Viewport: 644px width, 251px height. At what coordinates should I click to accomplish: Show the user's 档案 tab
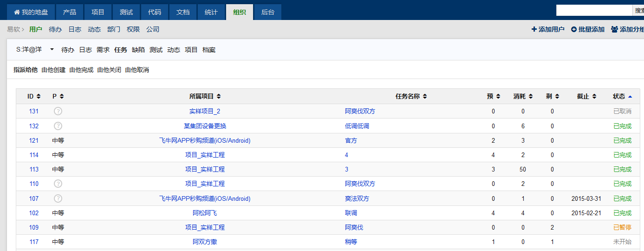tap(209, 50)
